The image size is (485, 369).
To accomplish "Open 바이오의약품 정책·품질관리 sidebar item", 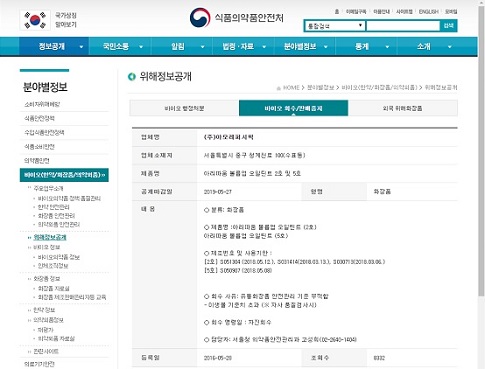I will pyautogui.click(x=69, y=198).
